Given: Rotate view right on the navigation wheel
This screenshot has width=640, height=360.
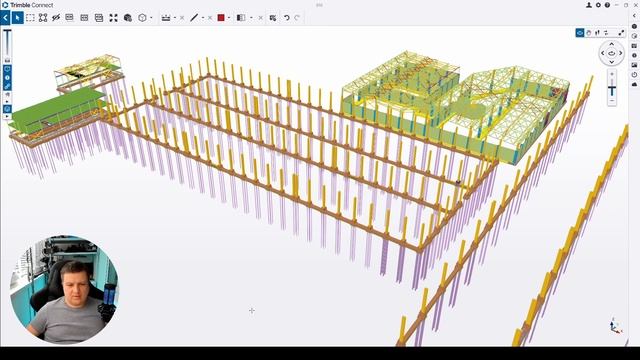Looking at the screenshot, I should [x=620, y=53].
